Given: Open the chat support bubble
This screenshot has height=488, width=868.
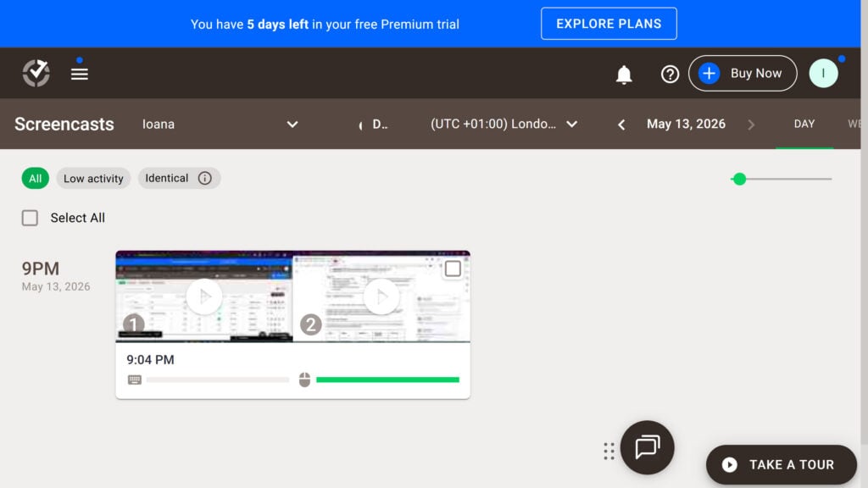Looking at the screenshot, I should (x=647, y=447).
